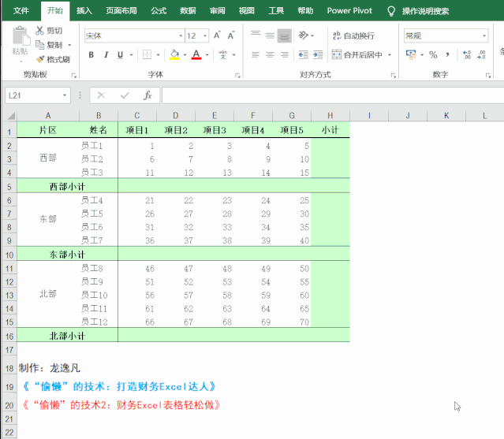Apply red font color A

coord(196,55)
